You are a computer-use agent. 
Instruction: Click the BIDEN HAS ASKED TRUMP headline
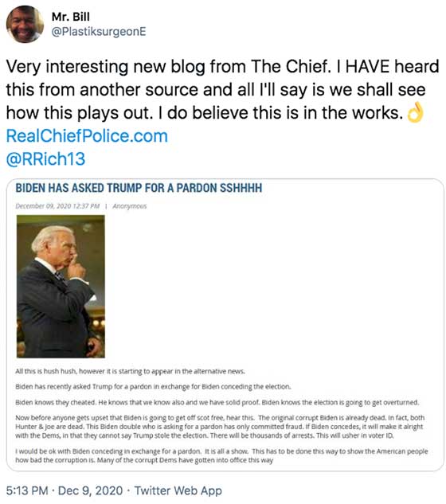point(139,188)
